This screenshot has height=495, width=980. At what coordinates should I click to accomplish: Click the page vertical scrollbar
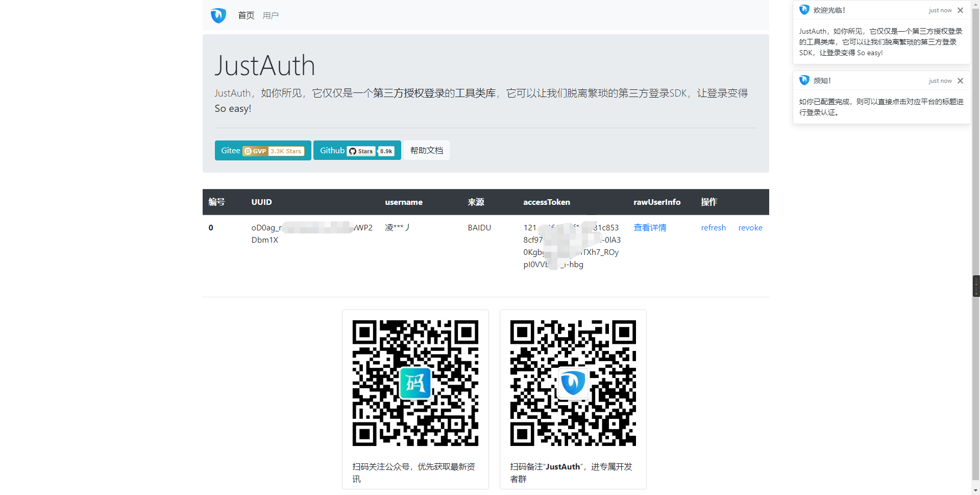coord(976,245)
